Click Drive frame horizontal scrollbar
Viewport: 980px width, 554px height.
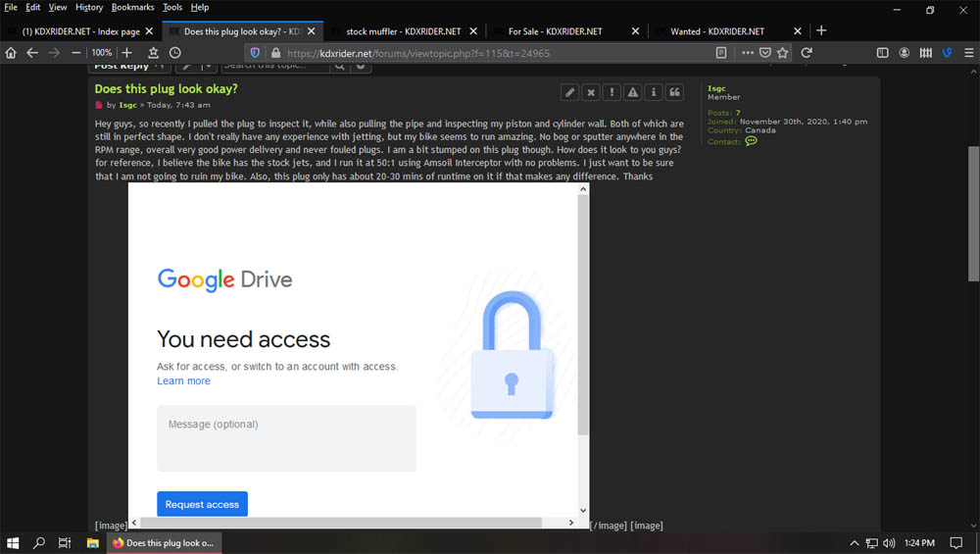[341, 522]
